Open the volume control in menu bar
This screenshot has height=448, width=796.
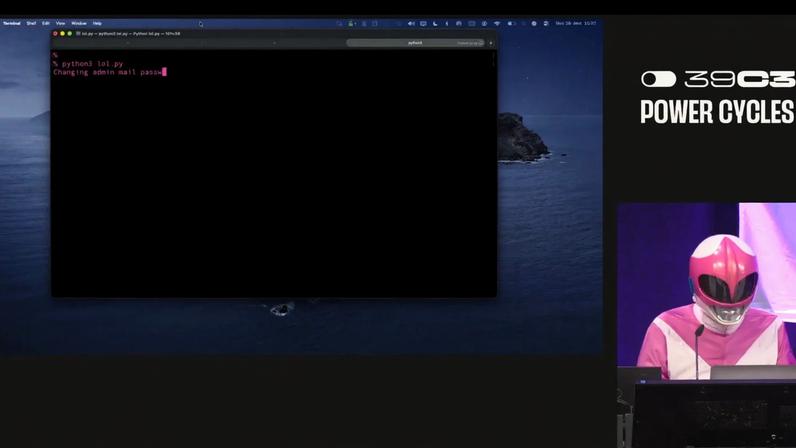pyautogui.click(x=411, y=23)
